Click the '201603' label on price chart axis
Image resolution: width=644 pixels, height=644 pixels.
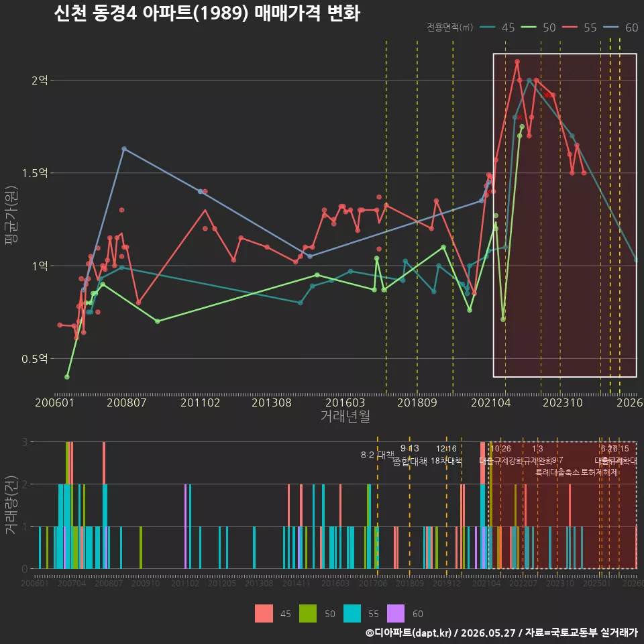pos(345,402)
